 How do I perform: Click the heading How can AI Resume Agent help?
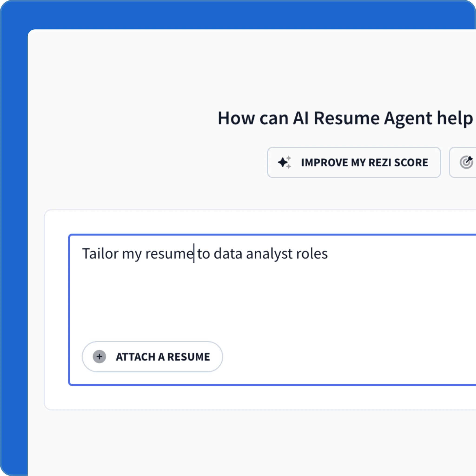[345, 118]
